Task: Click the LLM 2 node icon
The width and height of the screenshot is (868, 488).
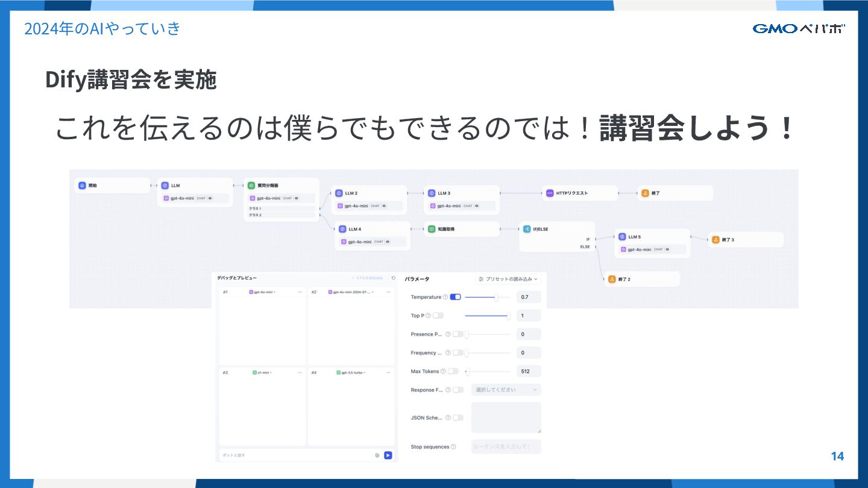Action: coord(339,193)
